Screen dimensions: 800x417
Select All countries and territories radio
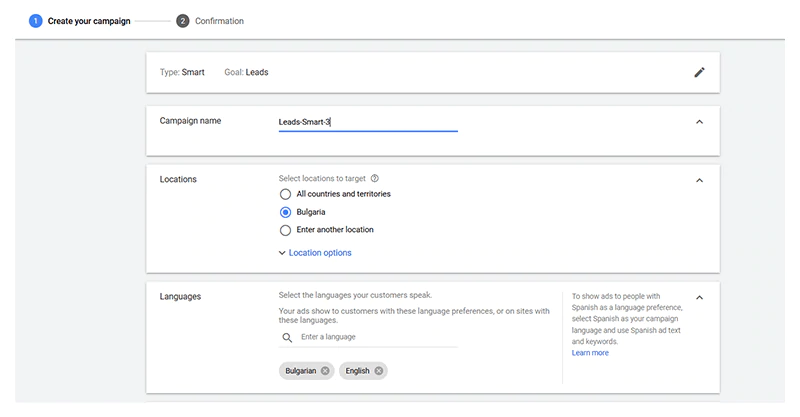(x=286, y=194)
